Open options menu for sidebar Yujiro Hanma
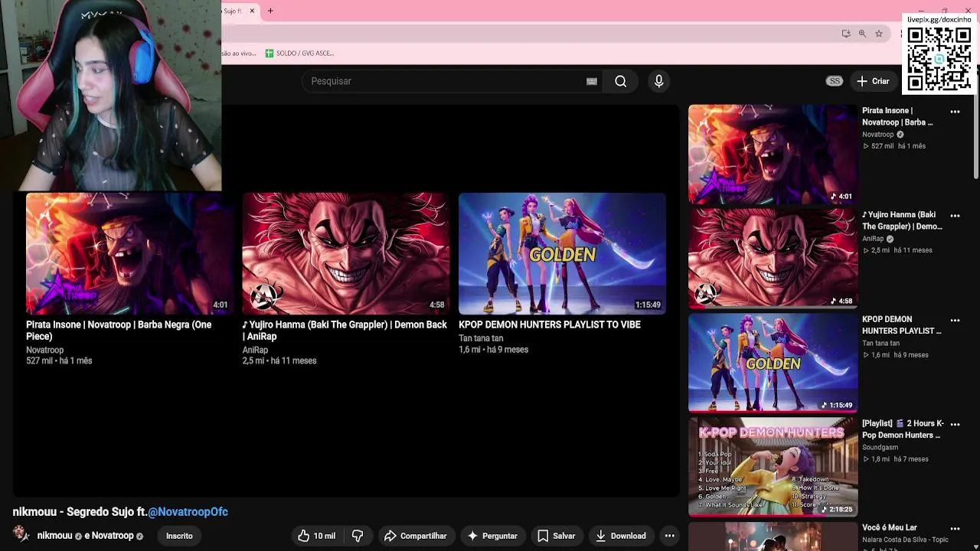The width and height of the screenshot is (980, 551). [955, 216]
